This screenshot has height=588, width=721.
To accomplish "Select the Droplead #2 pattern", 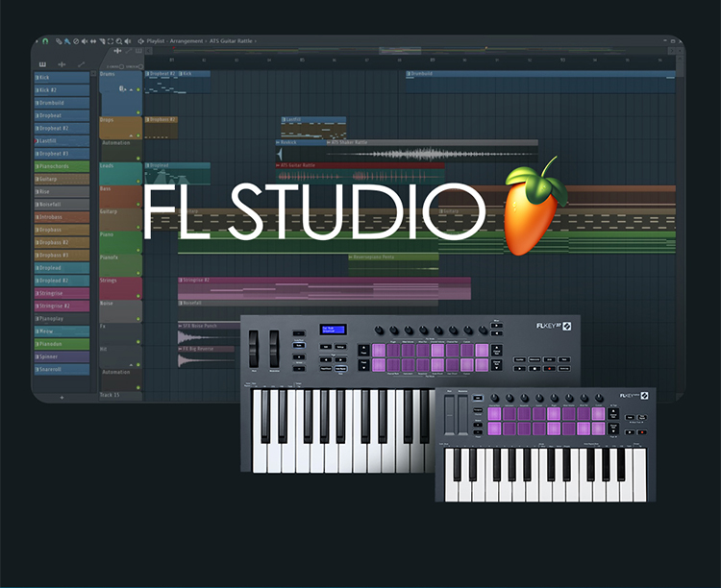I will click(62, 281).
